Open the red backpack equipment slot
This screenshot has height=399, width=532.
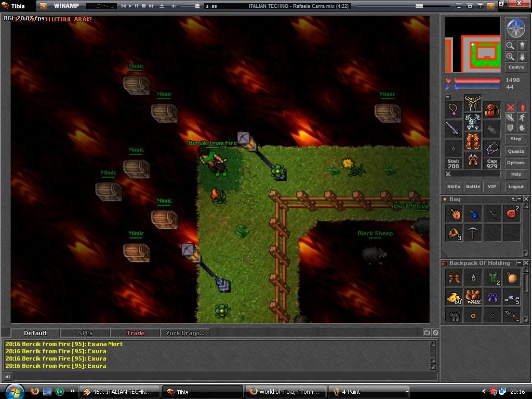tap(491, 110)
